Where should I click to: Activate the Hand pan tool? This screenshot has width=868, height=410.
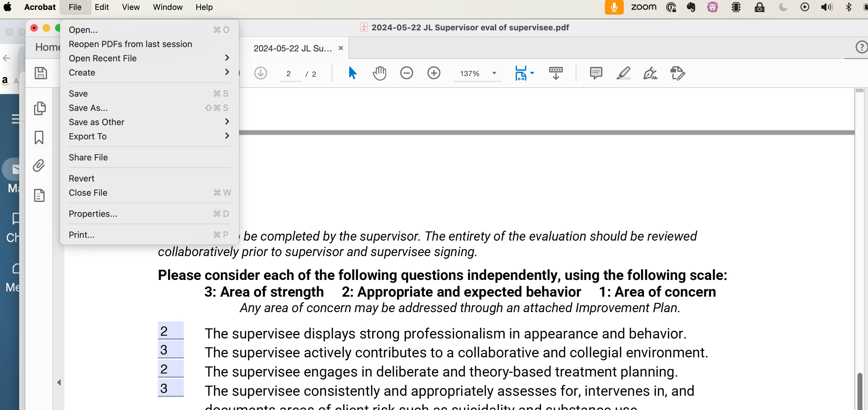379,73
